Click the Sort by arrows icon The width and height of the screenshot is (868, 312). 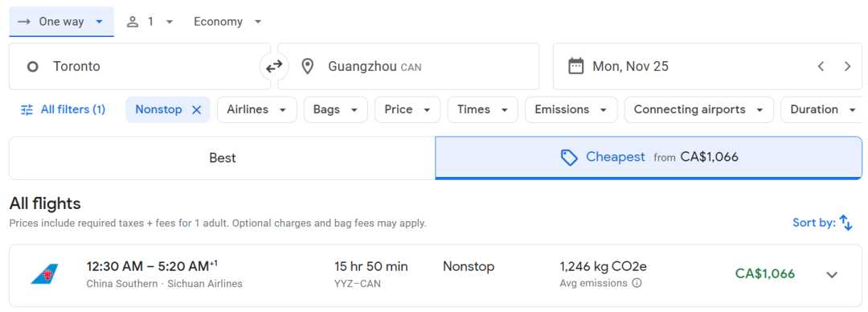click(845, 223)
